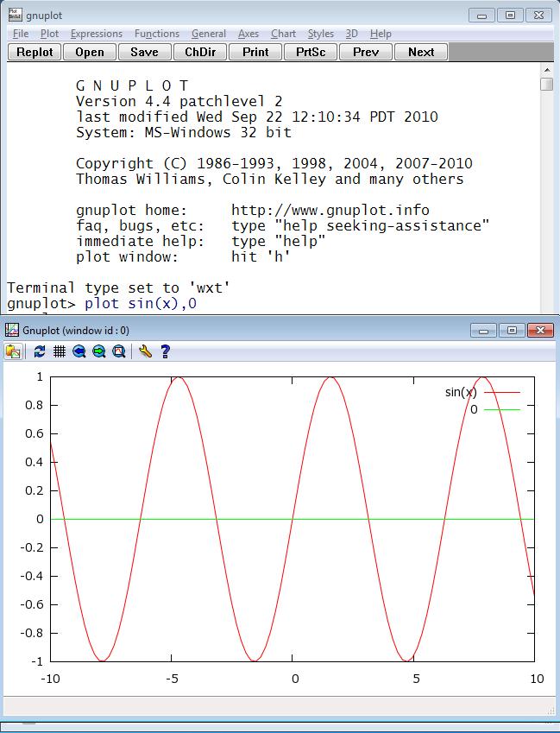
Task: Click the blue Replot arrows icon
Action: tap(40, 351)
